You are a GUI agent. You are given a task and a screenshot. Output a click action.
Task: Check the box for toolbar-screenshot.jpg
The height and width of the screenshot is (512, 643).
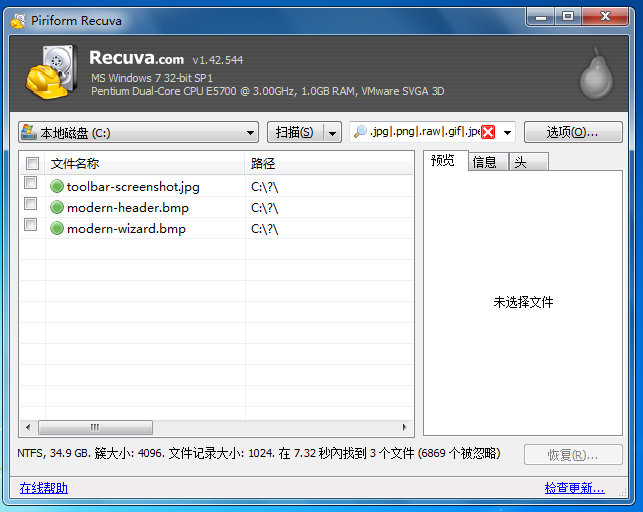tap(31, 183)
